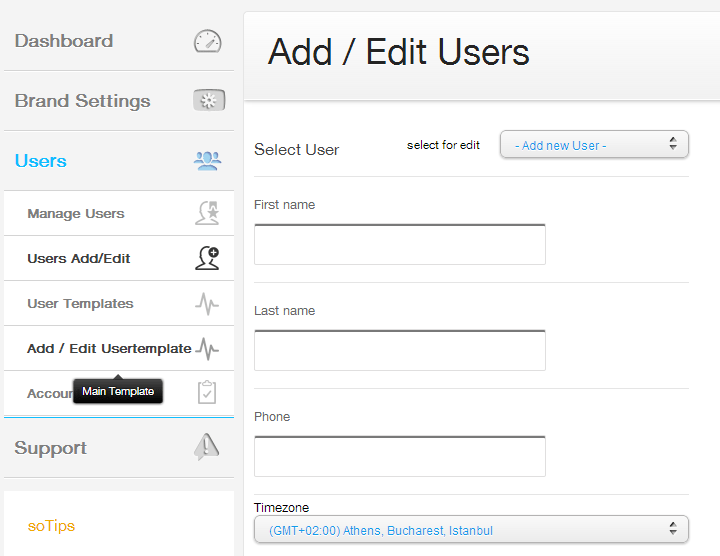720x556 pixels.
Task: Click the 'Select User' label
Action: [x=297, y=149]
